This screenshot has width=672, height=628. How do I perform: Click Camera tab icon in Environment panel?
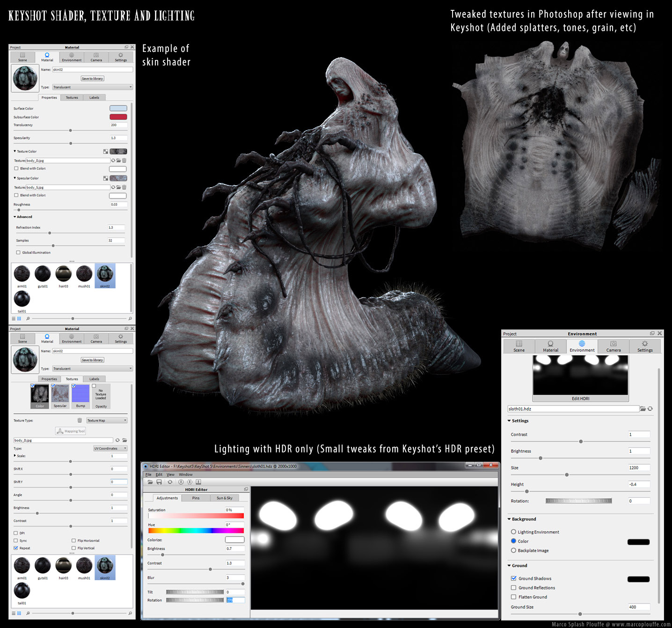tap(614, 343)
